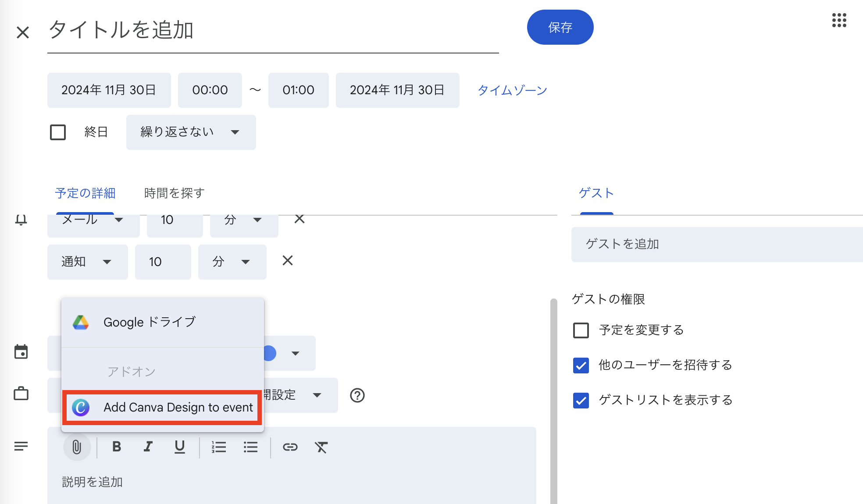Check 予定を変更する guest permission

click(581, 330)
